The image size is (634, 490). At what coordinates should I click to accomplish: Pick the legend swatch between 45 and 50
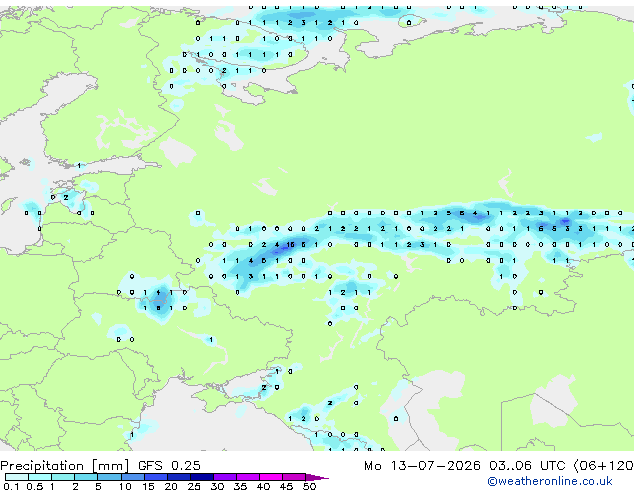[x=294, y=477]
